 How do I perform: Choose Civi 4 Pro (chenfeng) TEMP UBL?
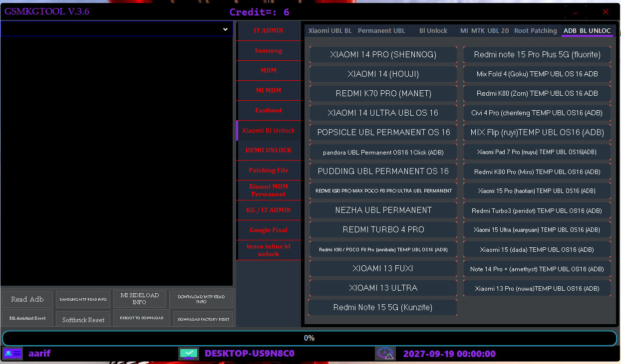[x=537, y=113]
